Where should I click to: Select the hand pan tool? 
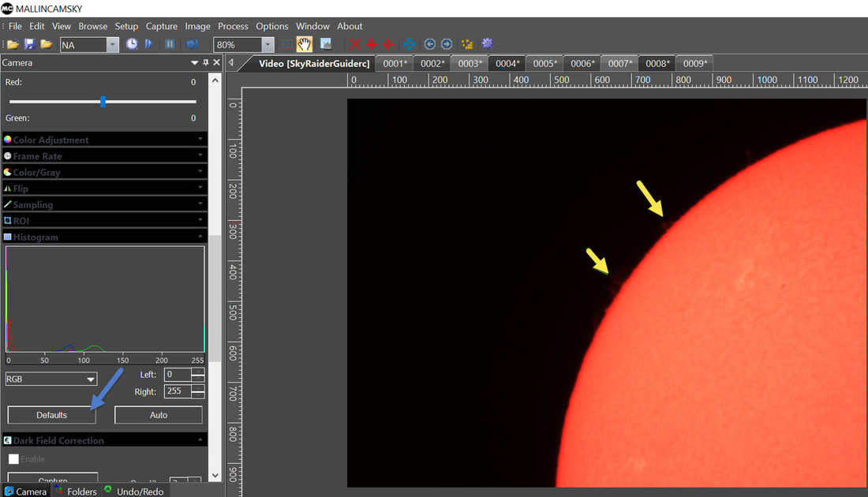click(x=304, y=44)
